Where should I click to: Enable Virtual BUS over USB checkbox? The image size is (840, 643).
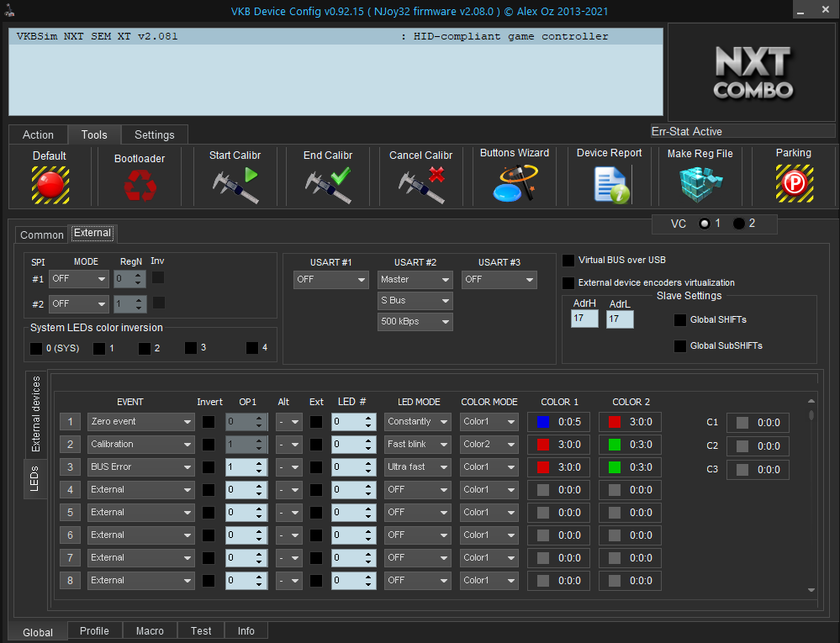[569, 261]
